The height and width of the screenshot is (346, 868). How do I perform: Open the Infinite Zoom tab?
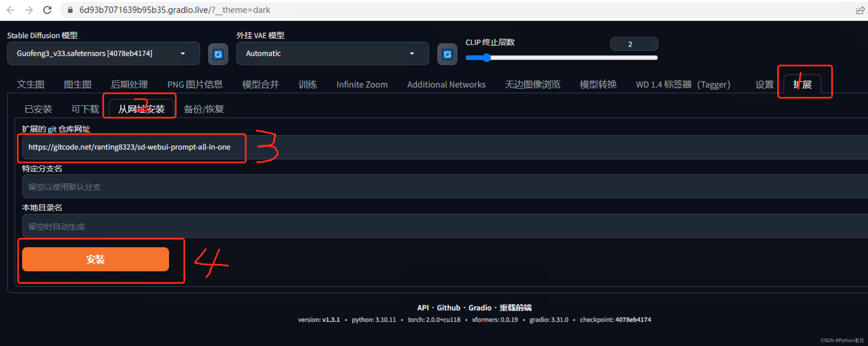(362, 85)
